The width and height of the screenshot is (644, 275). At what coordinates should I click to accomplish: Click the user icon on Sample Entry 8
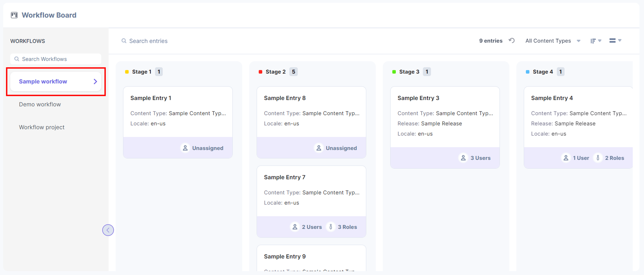(x=318, y=148)
